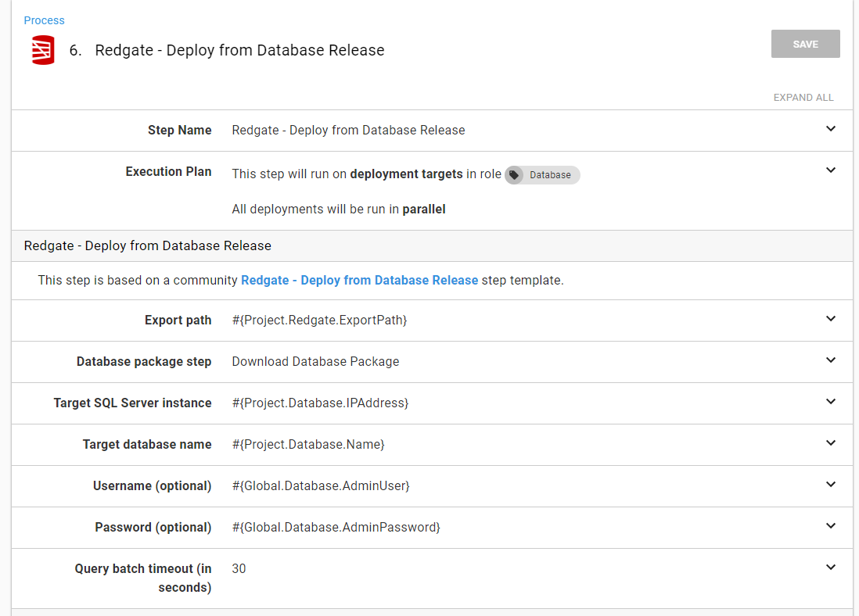Expand the Target database name field

(x=831, y=443)
